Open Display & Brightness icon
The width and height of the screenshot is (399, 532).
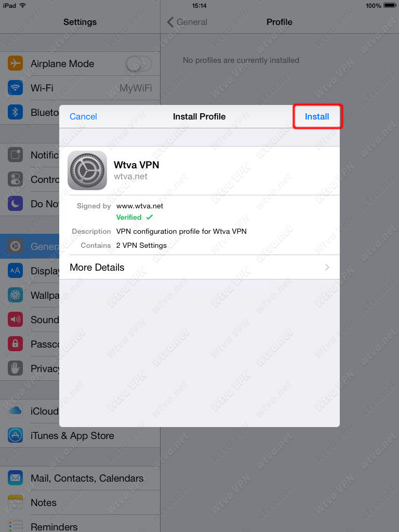pyautogui.click(x=15, y=271)
